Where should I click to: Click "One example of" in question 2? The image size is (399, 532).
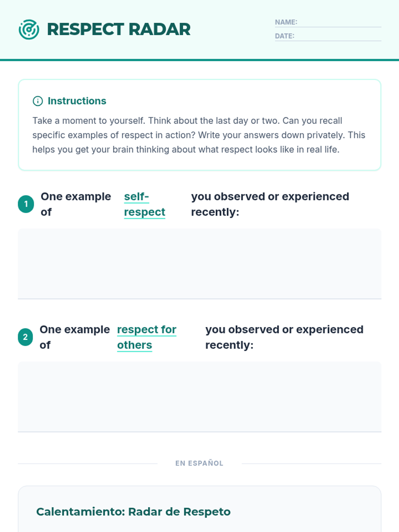click(74, 337)
